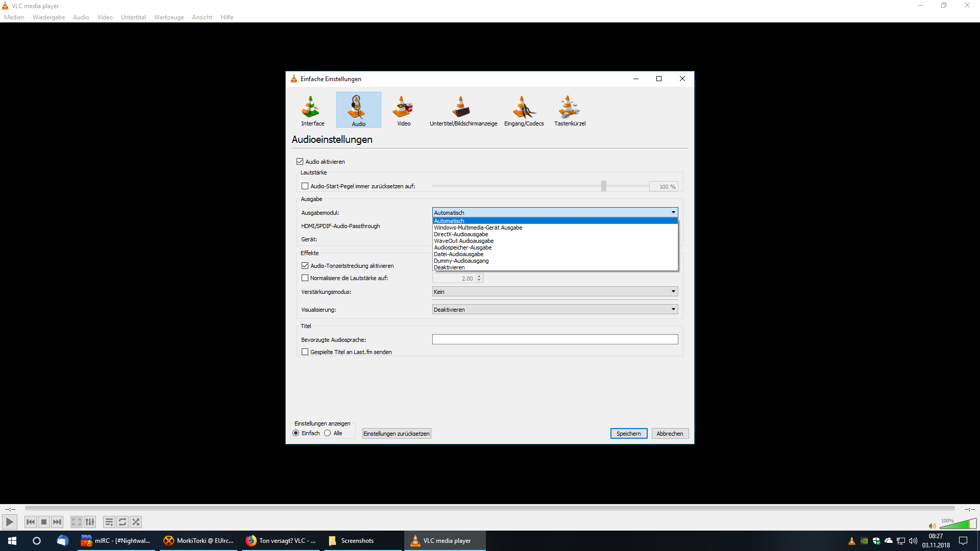The image size is (980, 551).
Task: Toggle fullscreen mode button
Action: (77, 522)
